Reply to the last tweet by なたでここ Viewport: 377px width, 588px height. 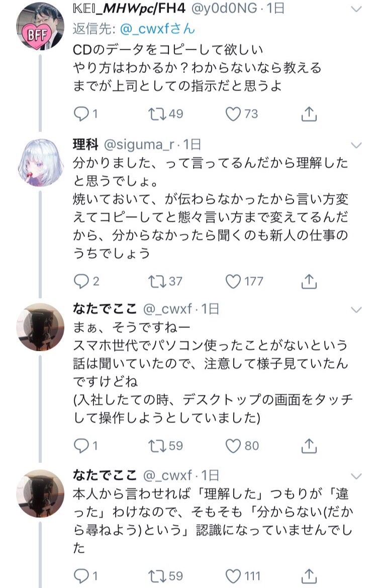[x=81, y=576]
